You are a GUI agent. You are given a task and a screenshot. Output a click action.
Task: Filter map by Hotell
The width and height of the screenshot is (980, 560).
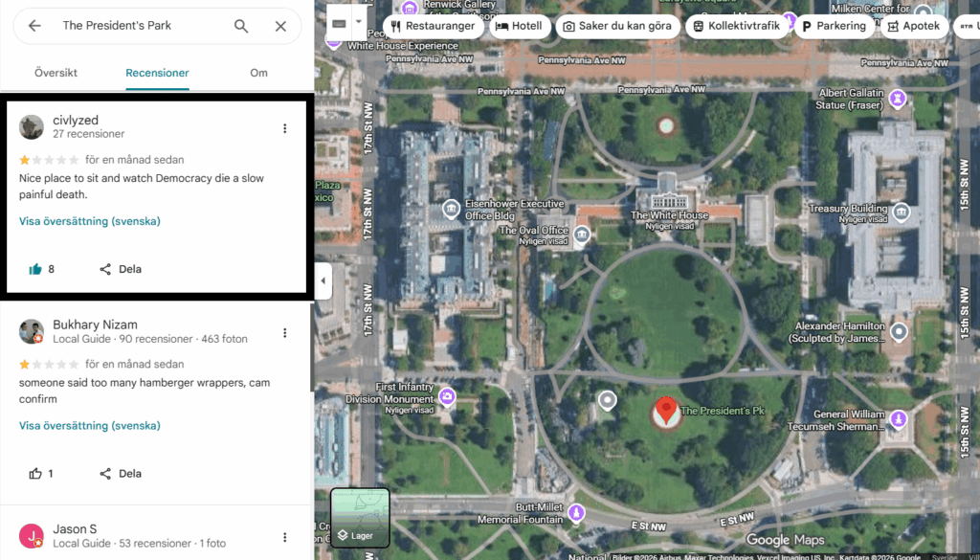pos(520,26)
